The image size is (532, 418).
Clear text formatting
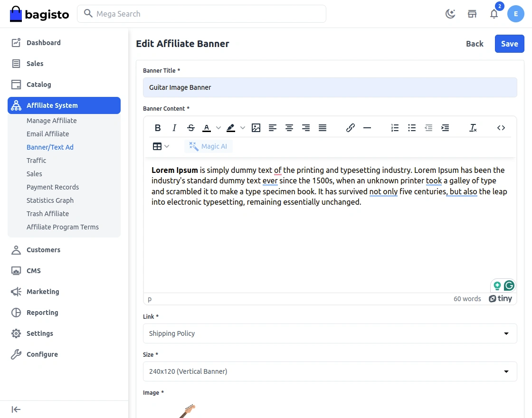(473, 128)
